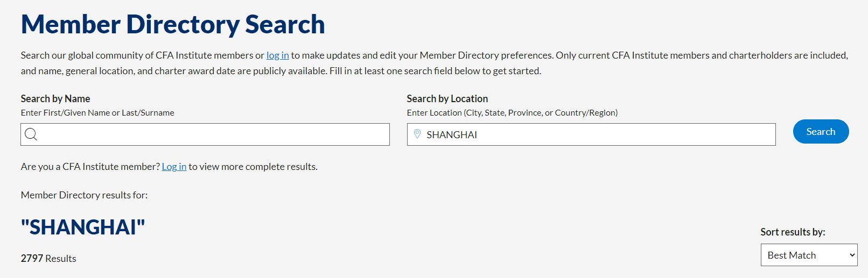Select the '2797 Results' count text

pos(48,259)
